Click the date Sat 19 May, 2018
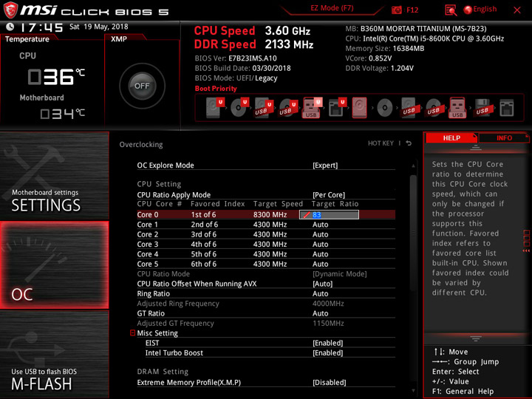This screenshot has height=399, width=532. (x=99, y=27)
